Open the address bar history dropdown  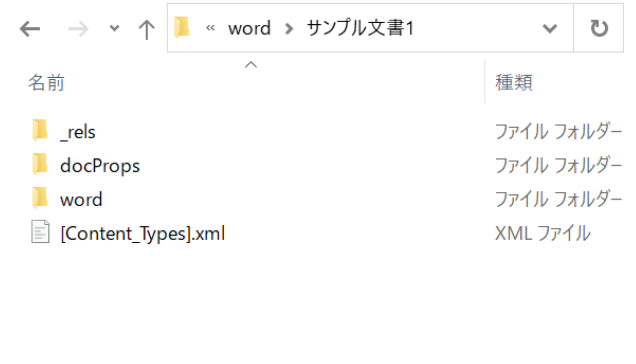(550, 28)
